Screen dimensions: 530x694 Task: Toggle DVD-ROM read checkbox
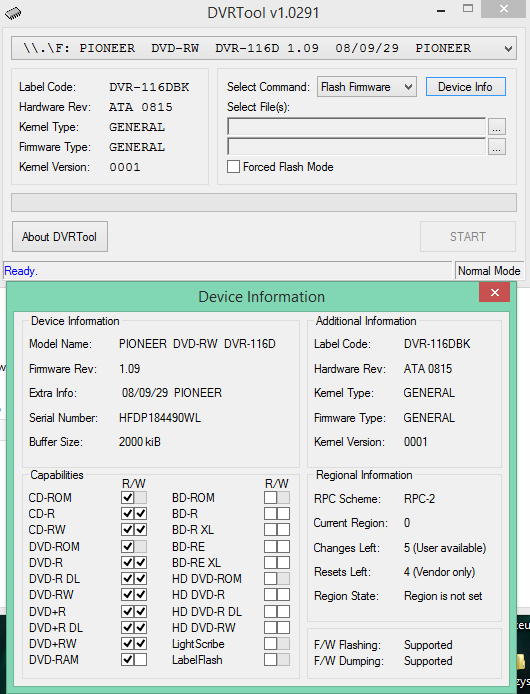(x=128, y=546)
